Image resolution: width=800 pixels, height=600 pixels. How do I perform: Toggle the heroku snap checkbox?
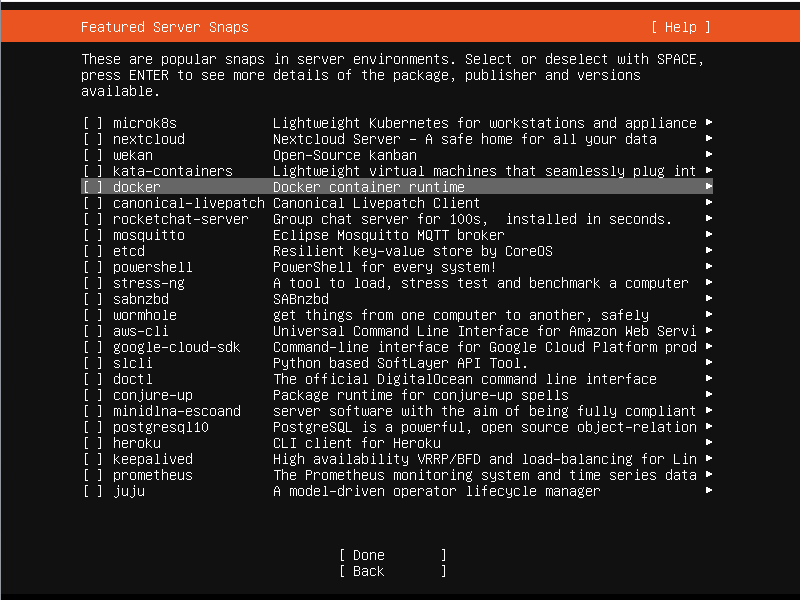click(93, 443)
